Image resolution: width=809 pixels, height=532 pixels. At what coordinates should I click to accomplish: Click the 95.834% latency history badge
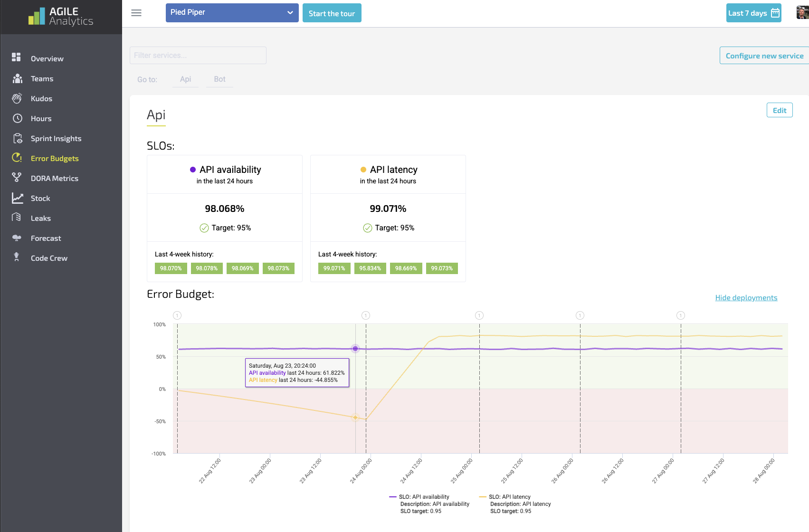point(370,268)
